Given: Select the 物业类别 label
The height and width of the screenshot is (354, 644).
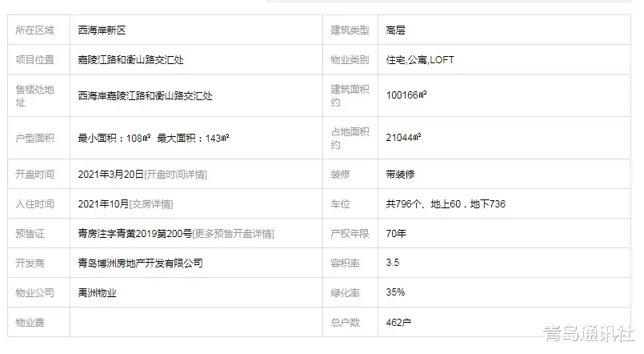Looking at the screenshot, I should 350,59.
